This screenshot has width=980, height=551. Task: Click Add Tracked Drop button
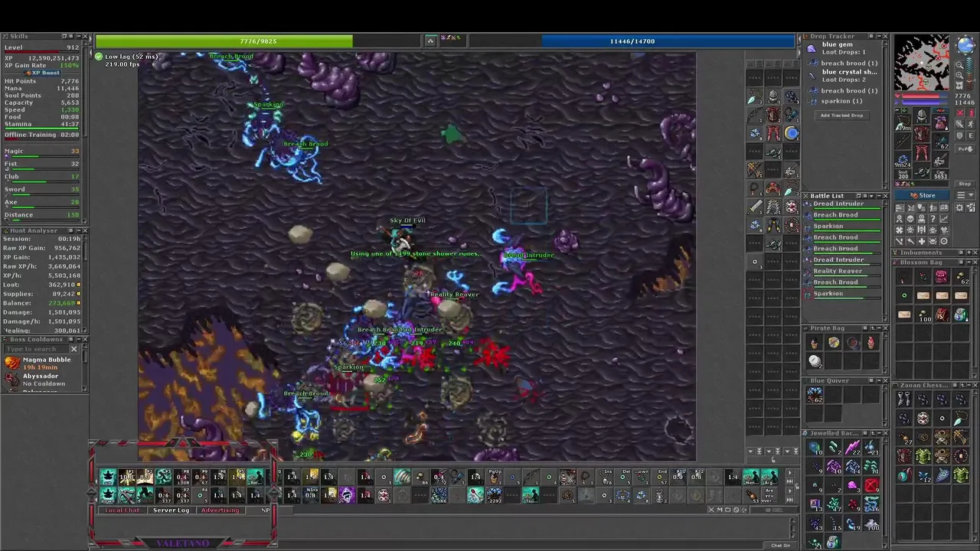point(842,116)
